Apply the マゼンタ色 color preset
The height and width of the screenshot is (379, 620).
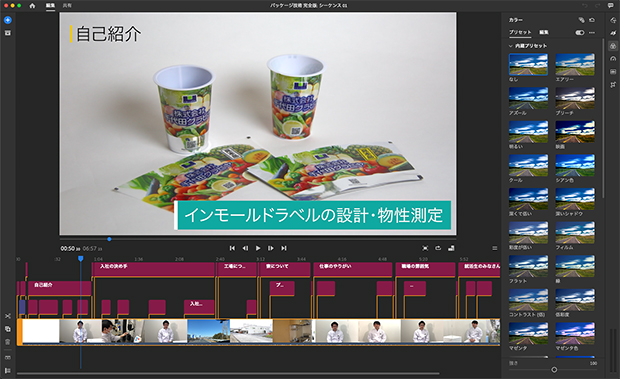tap(575, 333)
